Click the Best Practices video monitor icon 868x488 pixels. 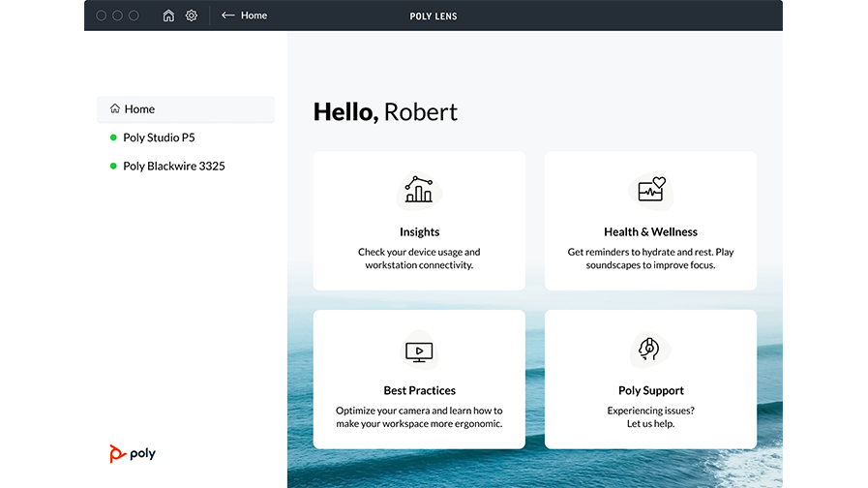click(419, 351)
